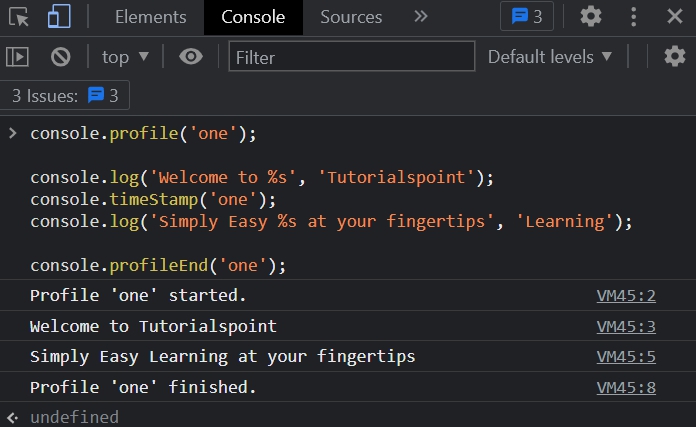Open the top JavaScript context dropdown

click(125, 57)
